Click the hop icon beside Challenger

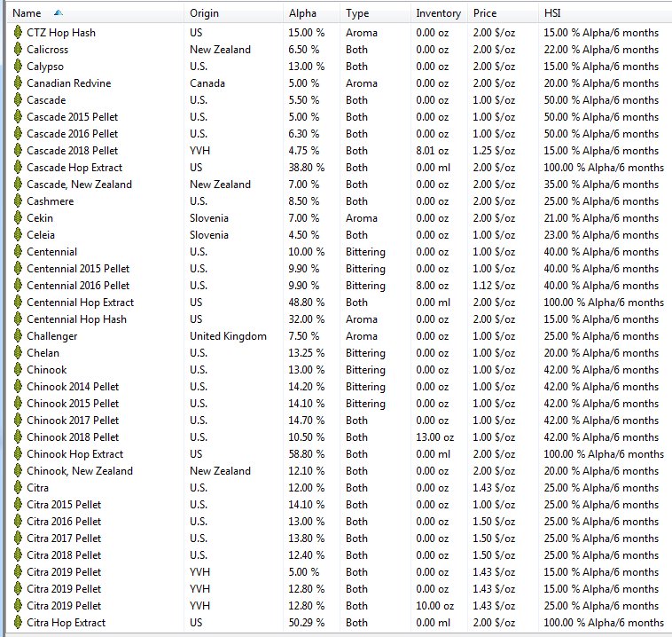click(x=18, y=336)
